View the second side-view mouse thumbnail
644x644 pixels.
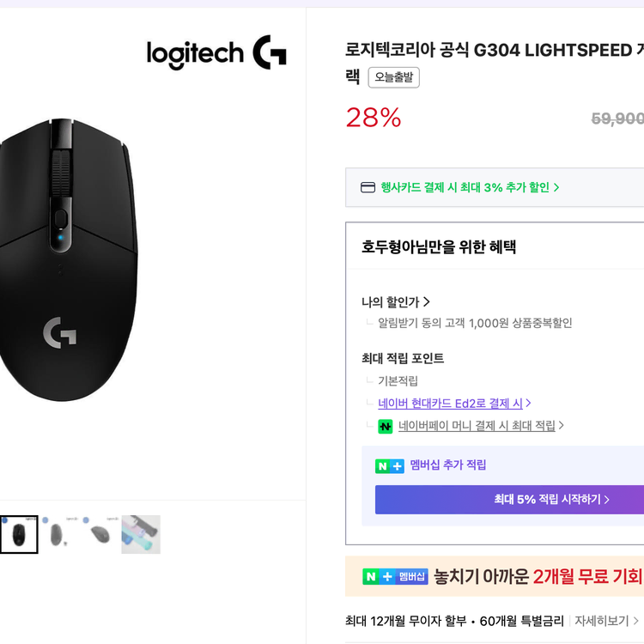(59, 534)
